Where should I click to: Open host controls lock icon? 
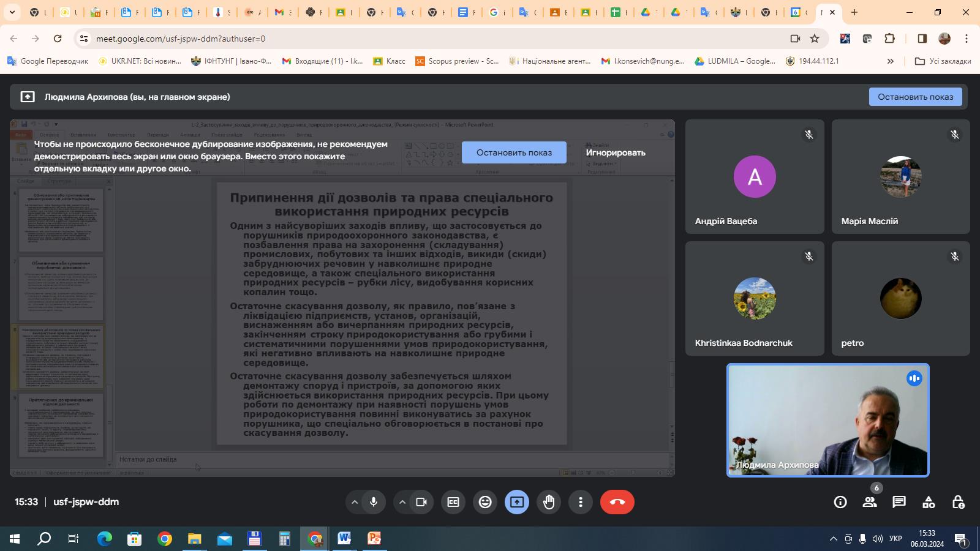coord(958,502)
